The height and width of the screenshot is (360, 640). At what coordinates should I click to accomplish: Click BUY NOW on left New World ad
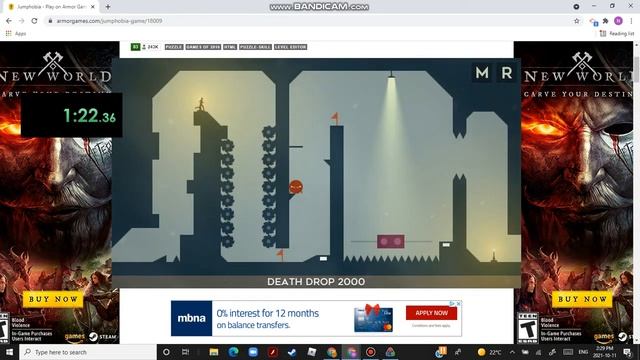53,299
